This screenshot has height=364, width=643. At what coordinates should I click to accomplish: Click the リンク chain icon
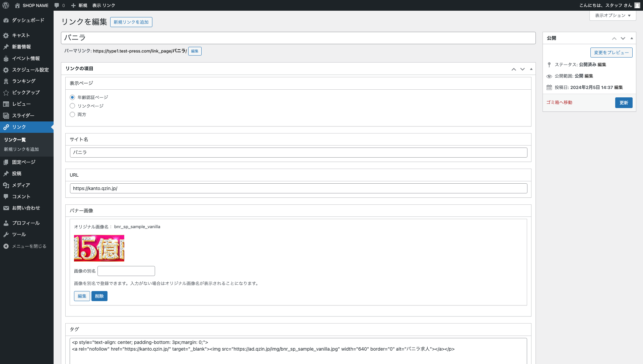tap(6, 127)
